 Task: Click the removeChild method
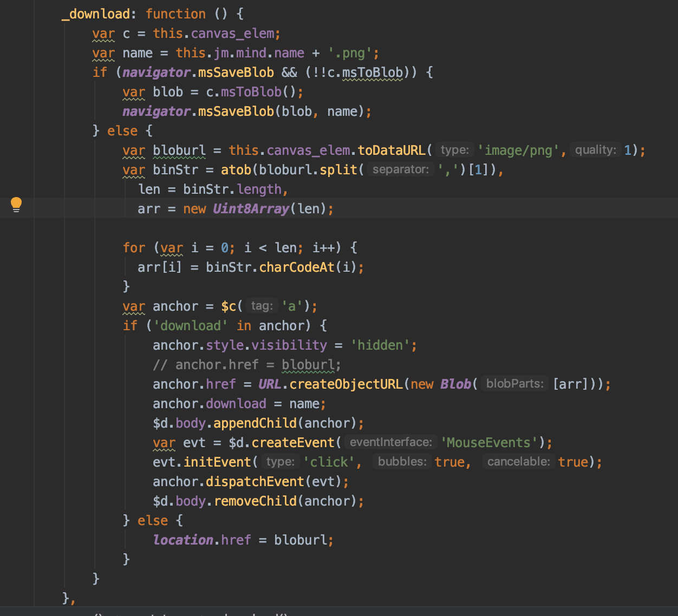pyautogui.click(x=255, y=501)
